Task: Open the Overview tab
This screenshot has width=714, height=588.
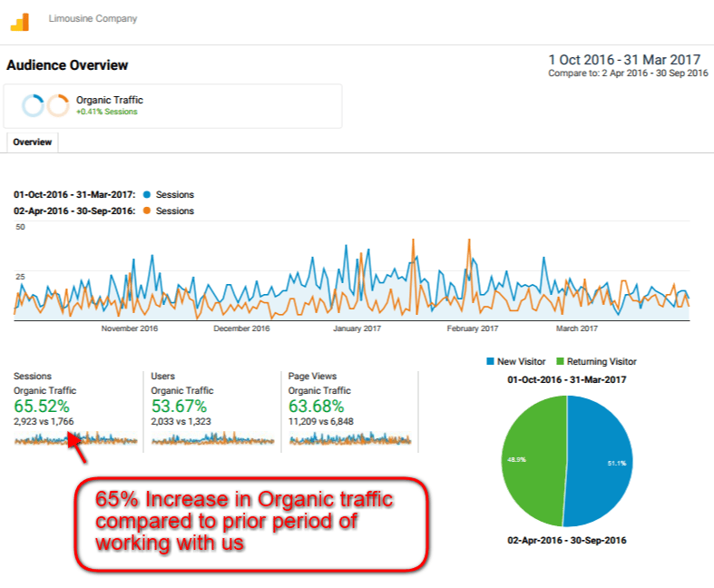Action: click(x=33, y=142)
